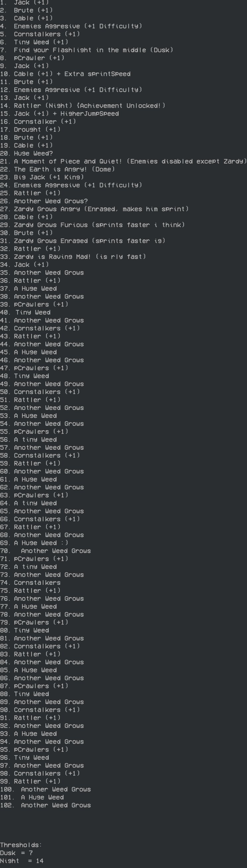Click the Jack HigherJumpSpeed line

tap(59, 114)
